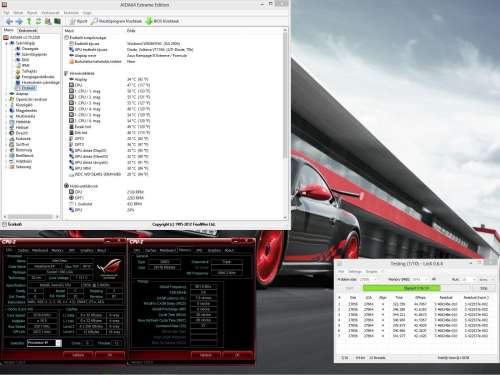Select Energiagazdálkodás in the AIDA64 tree

point(38,77)
